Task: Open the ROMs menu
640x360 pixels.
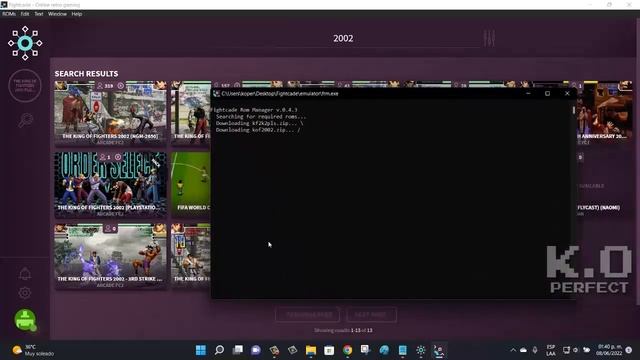Action: 9,14
